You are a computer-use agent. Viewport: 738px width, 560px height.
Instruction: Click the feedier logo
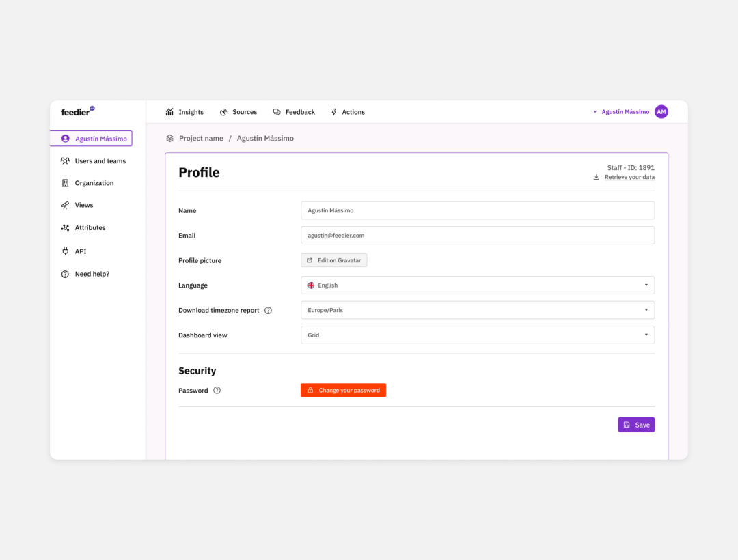pos(77,112)
